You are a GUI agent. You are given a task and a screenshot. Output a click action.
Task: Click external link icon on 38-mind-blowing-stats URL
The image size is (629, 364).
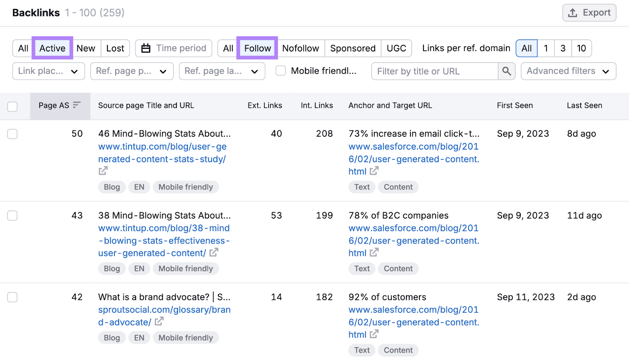pos(213,252)
